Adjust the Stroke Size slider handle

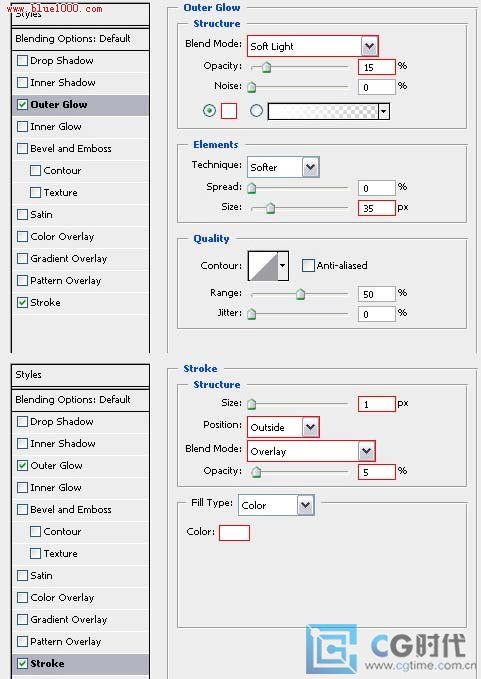click(x=252, y=404)
